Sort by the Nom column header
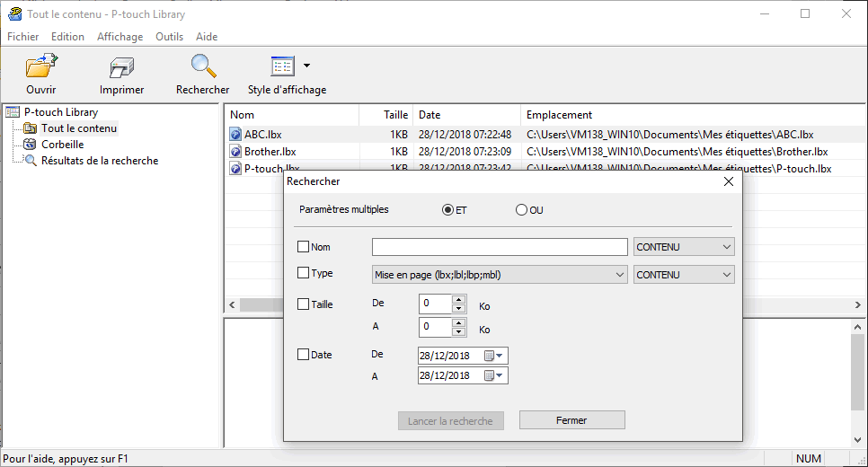This screenshot has width=868, height=467. click(292, 115)
